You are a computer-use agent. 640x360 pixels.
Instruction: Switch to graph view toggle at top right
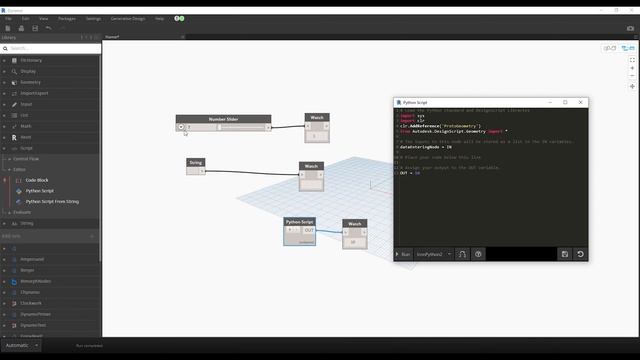(x=628, y=48)
